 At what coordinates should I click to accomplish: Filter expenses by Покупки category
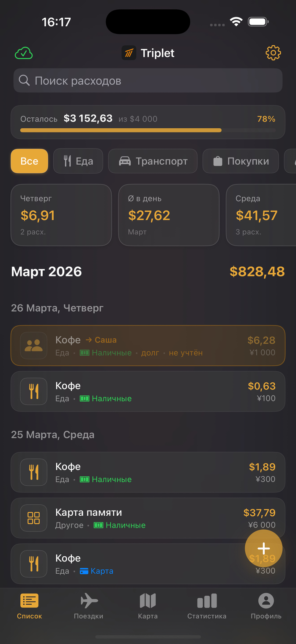pos(241,161)
